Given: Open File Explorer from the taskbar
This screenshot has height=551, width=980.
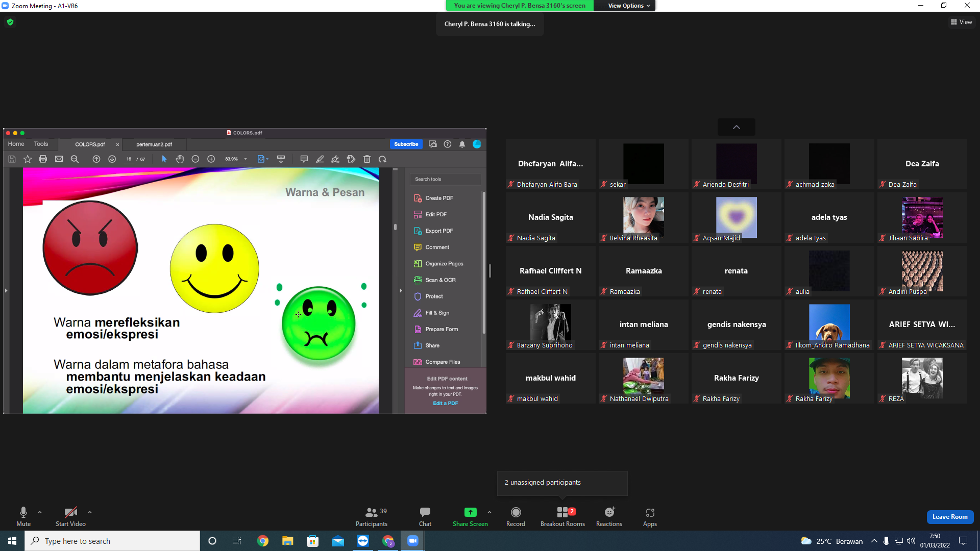Looking at the screenshot, I should pos(288,541).
